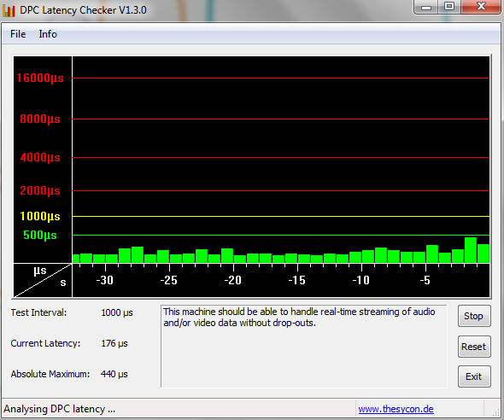Click the yellow 1000µs threshold line

pos(280,217)
